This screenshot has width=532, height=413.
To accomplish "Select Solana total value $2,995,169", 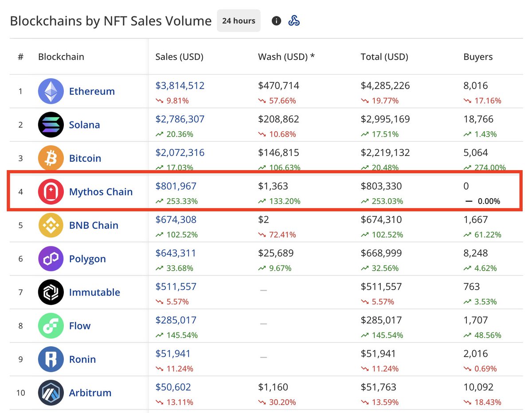I will click(385, 119).
